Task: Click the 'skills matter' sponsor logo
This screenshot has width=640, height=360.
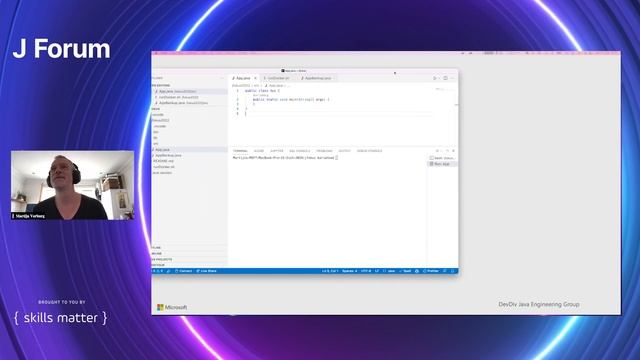Action: pyautogui.click(x=60, y=318)
